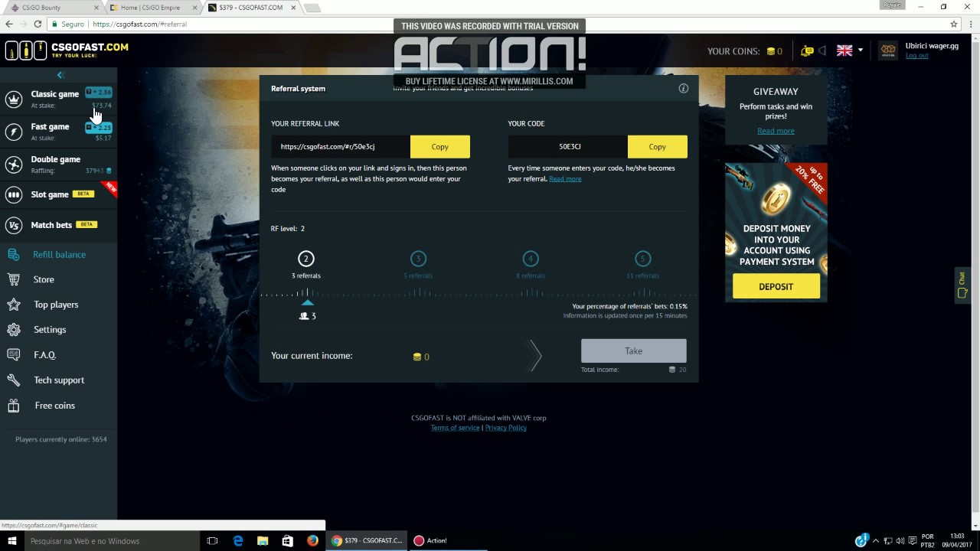This screenshot has height=551, width=980.
Task: Open the Classic game crown icon
Action: (14, 99)
